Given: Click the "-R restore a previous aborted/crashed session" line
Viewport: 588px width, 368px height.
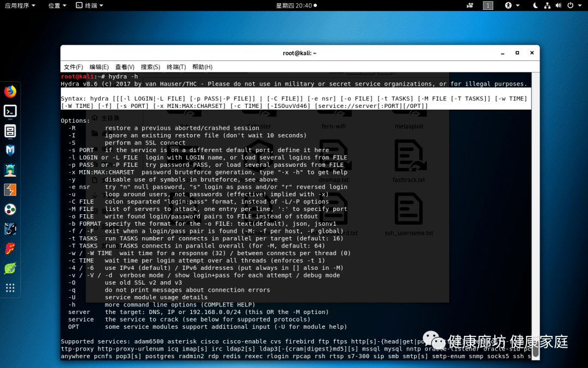Looking at the screenshot, I should coord(163,128).
